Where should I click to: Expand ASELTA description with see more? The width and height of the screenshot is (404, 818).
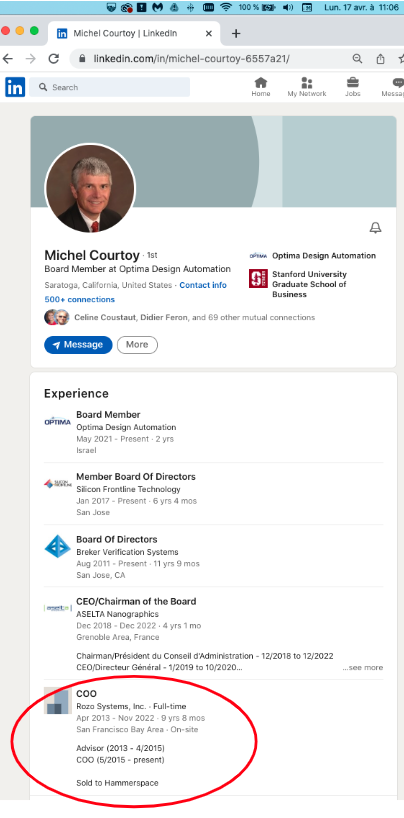(363, 668)
